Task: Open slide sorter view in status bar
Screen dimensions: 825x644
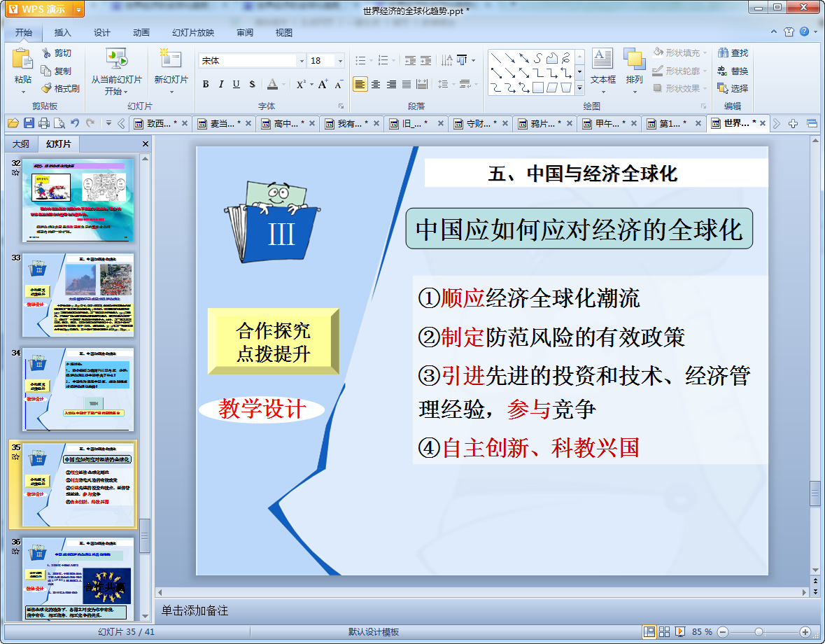Action: (665, 631)
